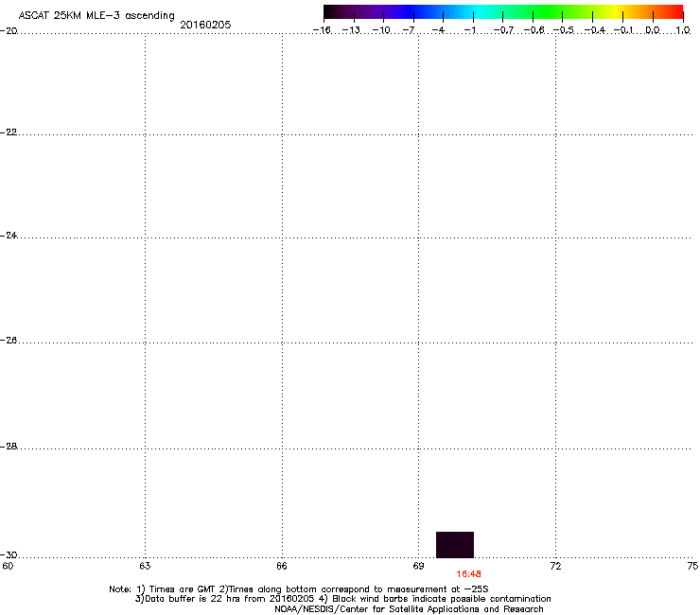Click the red time stamp 16:48
This screenshot has width=700, height=615.
[x=468, y=574]
